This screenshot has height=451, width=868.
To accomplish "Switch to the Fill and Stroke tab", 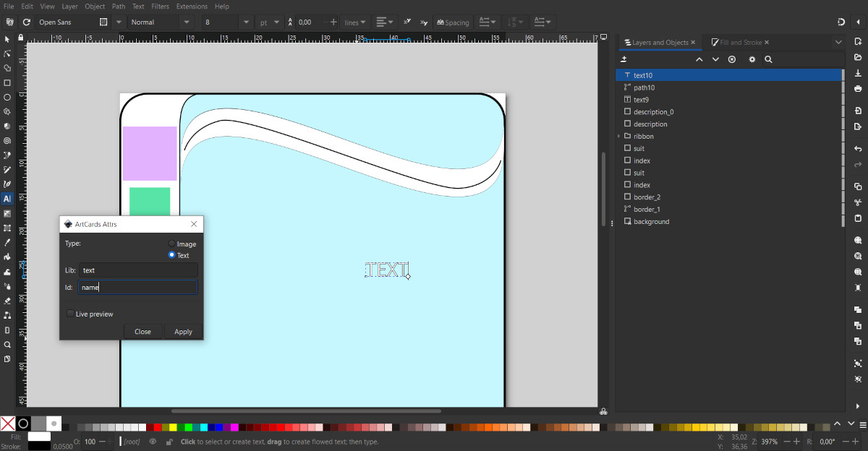I will (x=741, y=43).
